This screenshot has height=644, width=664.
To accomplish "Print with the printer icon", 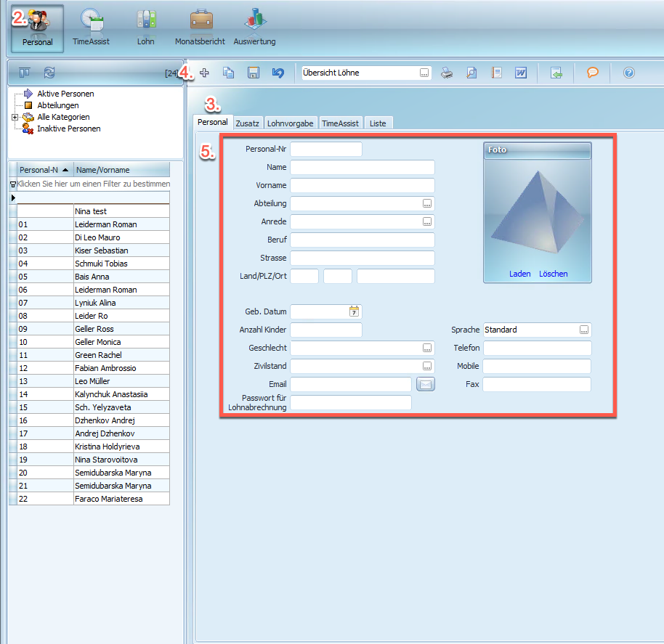I will (x=447, y=73).
